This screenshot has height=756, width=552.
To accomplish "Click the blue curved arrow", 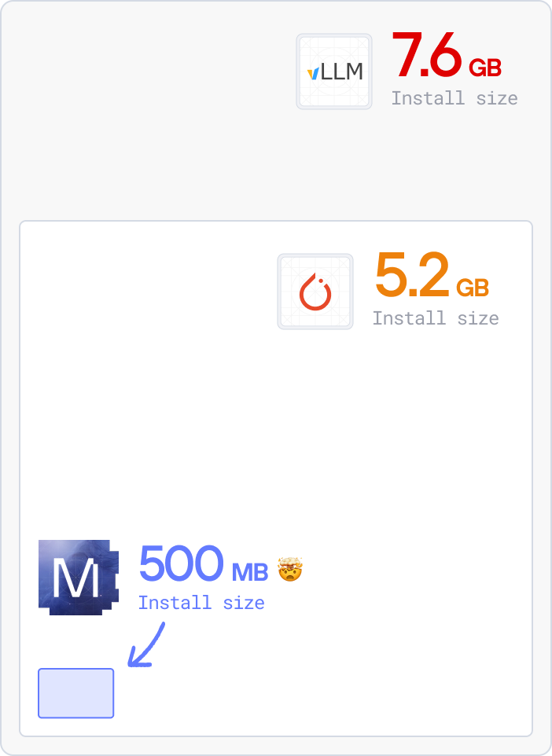I will [x=146, y=644].
